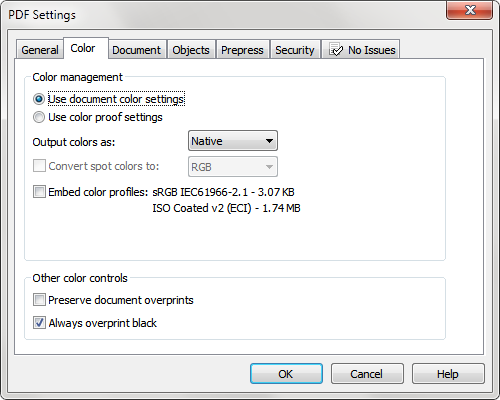Click the Cancel button

[x=367, y=374]
